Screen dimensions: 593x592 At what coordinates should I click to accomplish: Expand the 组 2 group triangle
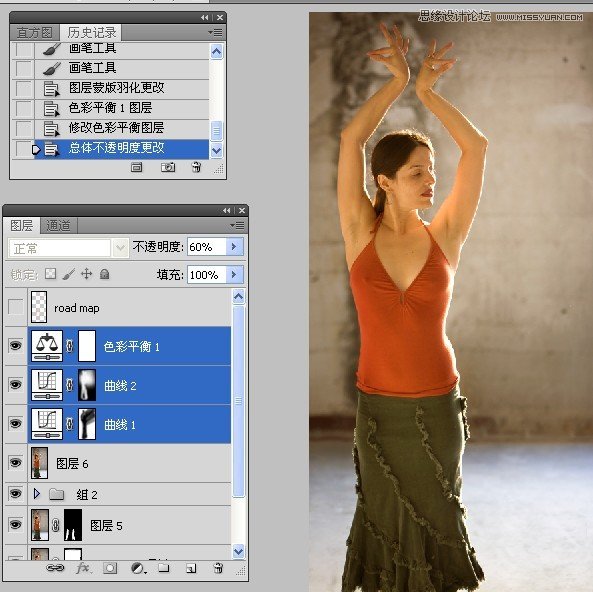37,494
